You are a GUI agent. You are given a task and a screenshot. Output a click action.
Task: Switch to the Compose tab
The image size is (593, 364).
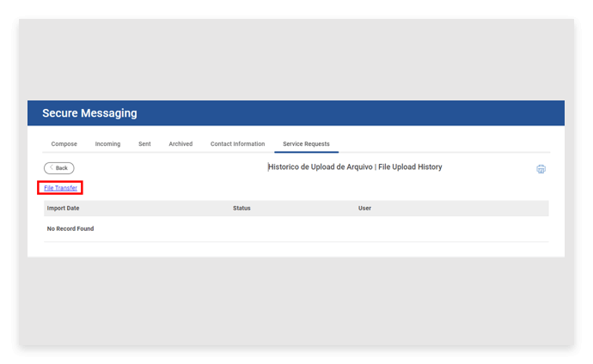64,144
